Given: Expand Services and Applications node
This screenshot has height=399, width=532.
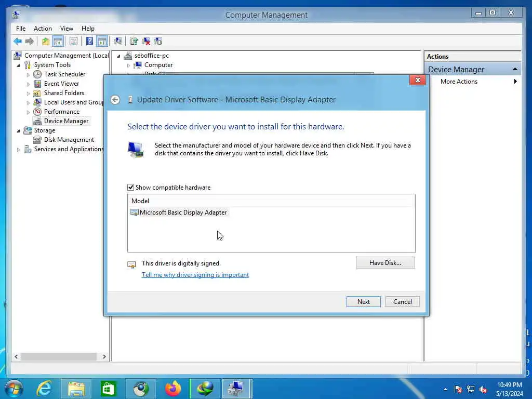Looking at the screenshot, I should click(x=18, y=149).
